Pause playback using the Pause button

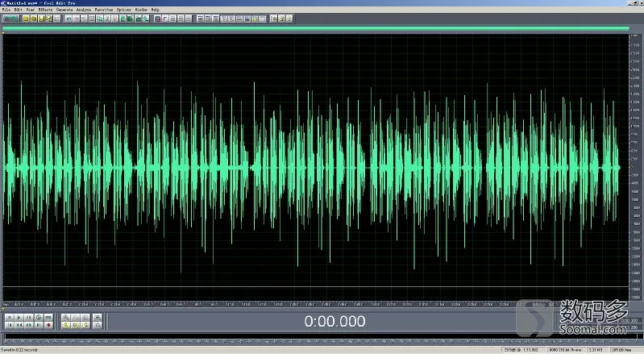click(x=29, y=317)
